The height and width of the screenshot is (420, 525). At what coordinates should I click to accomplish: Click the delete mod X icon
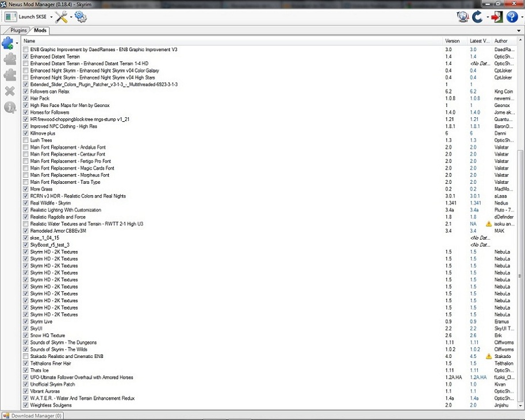tap(10, 91)
